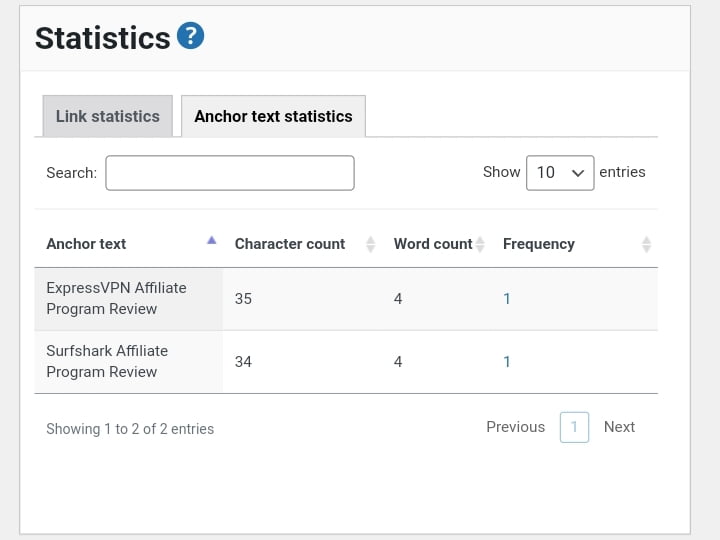Focus the Search input field

[x=230, y=173]
